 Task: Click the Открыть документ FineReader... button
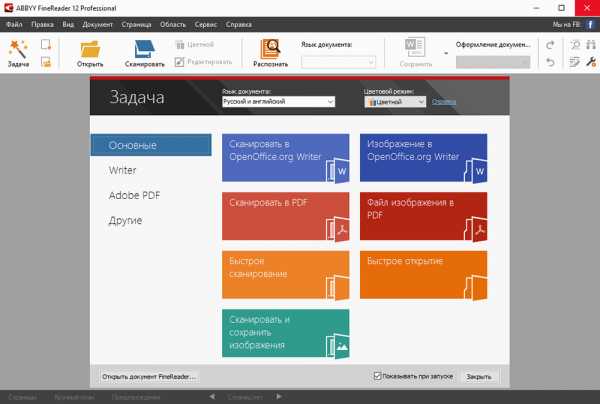tap(149, 376)
